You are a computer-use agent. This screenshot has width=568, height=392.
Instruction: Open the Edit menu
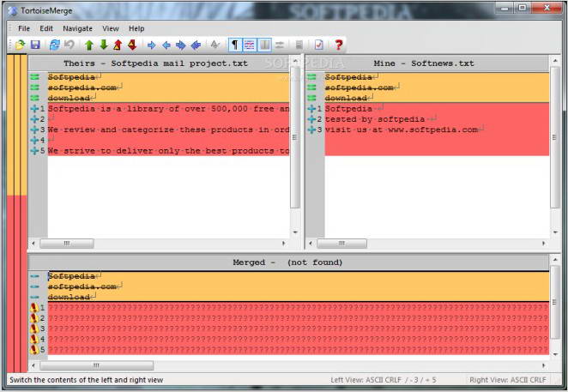pos(46,28)
